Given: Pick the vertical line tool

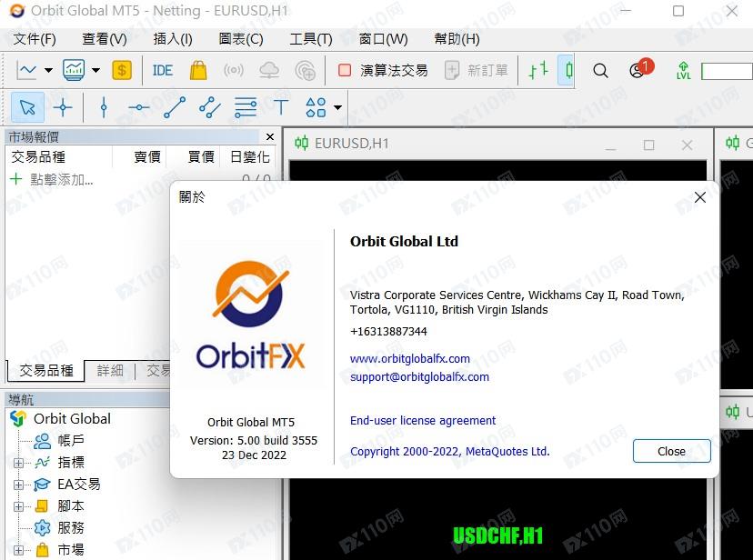Looking at the screenshot, I should tap(104, 107).
